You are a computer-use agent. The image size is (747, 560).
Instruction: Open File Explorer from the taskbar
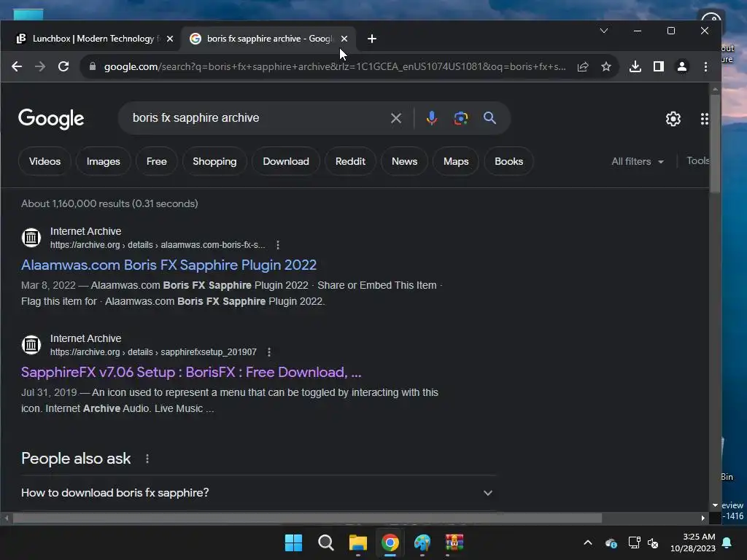[357, 542]
